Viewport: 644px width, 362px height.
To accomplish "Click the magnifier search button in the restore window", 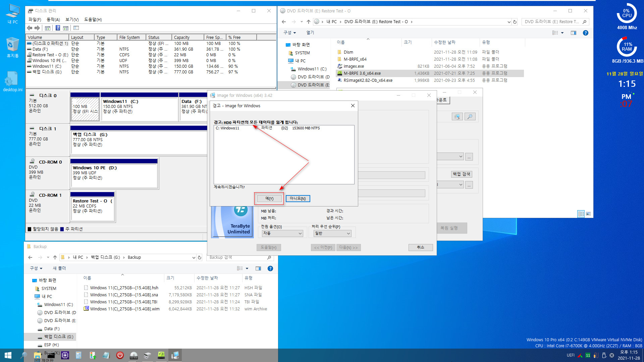I will tap(470, 117).
